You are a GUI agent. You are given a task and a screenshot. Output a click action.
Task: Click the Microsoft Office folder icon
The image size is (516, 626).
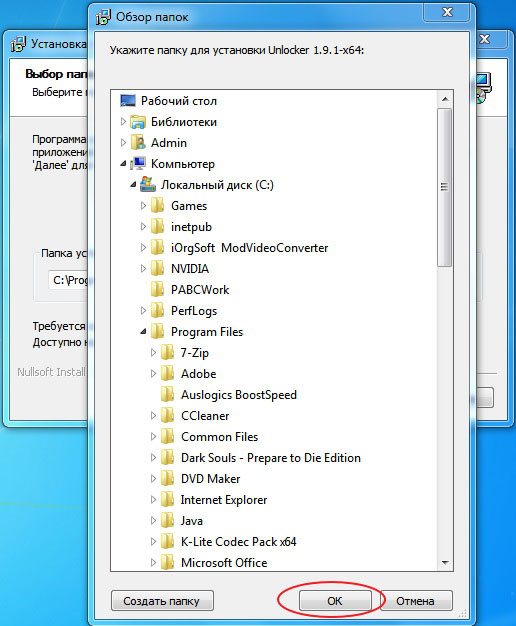click(x=167, y=563)
